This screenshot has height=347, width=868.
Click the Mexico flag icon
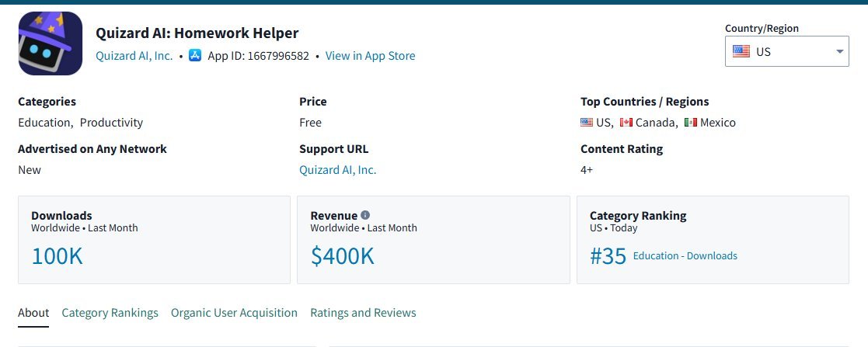pos(691,123)
